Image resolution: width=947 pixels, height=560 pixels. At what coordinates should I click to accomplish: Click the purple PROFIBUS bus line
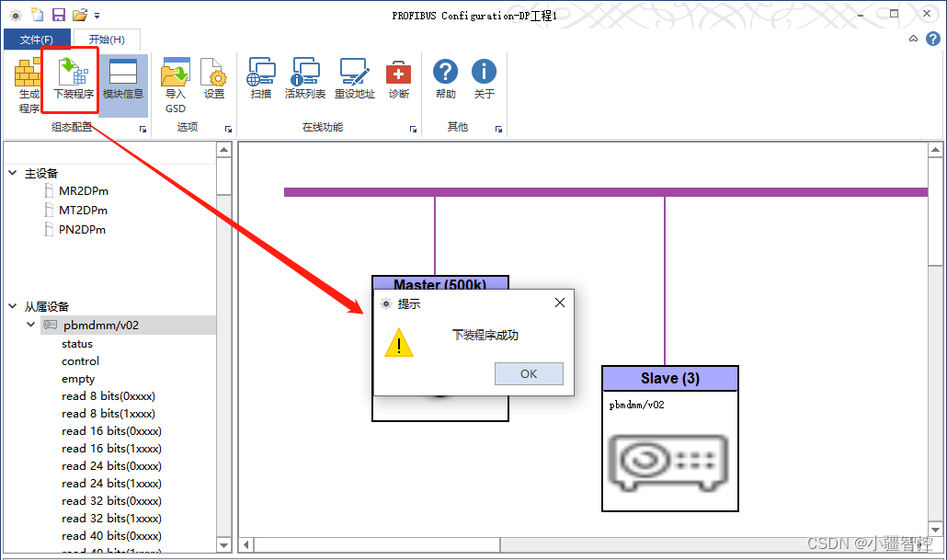606,192
